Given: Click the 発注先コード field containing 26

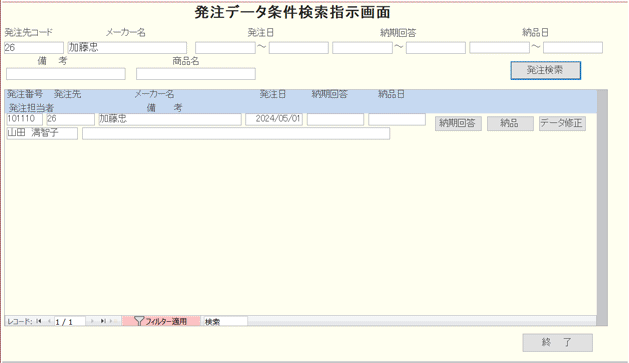Looking at the screenshot, I should click(x=34, y=48).
